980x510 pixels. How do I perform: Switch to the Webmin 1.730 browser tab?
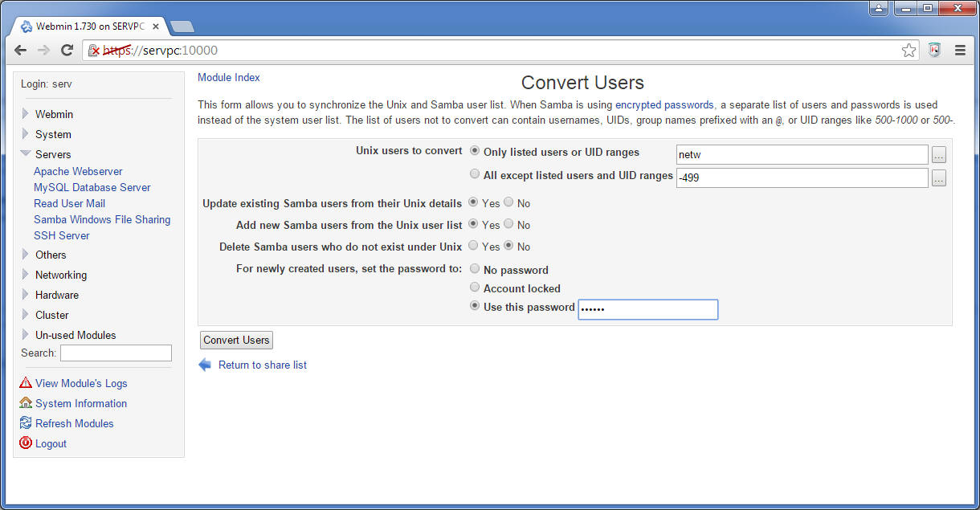pyautogui.click(x=90, y=27)
